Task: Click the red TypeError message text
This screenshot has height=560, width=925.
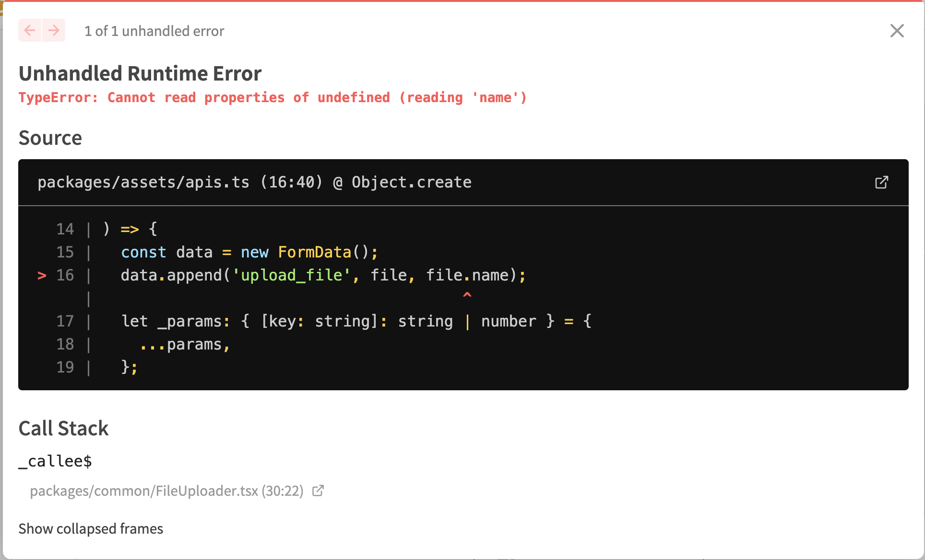Action: [273, 97]
